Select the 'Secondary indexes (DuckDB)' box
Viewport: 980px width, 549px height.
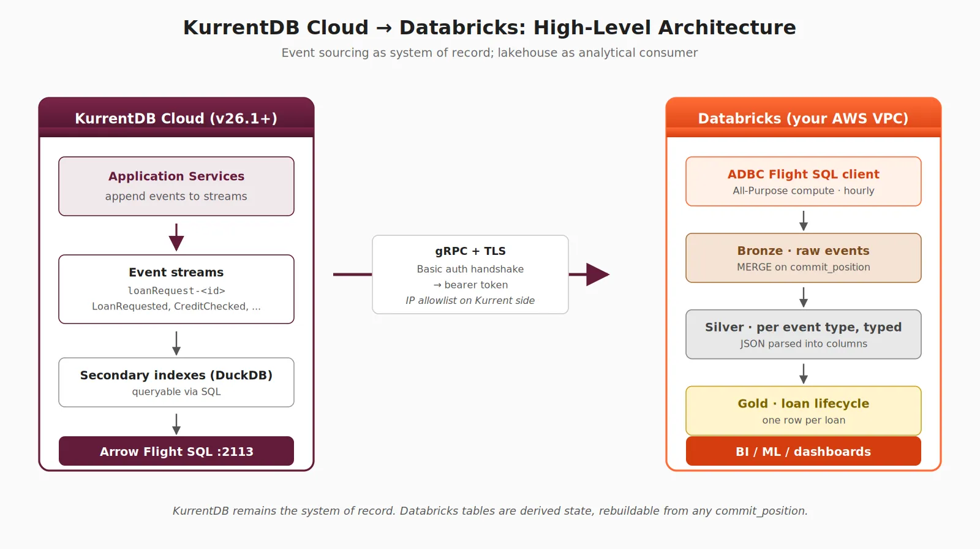click(176, 382)
